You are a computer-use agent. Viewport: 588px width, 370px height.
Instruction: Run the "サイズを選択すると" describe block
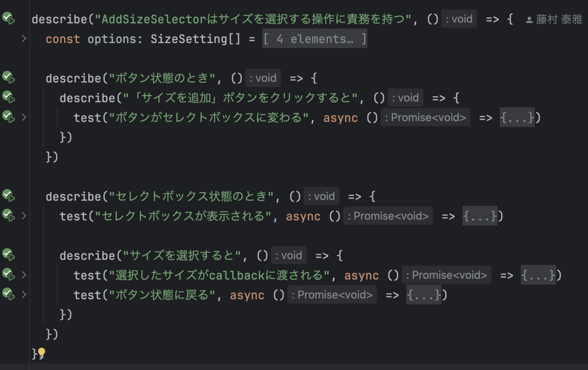(8, 255)
